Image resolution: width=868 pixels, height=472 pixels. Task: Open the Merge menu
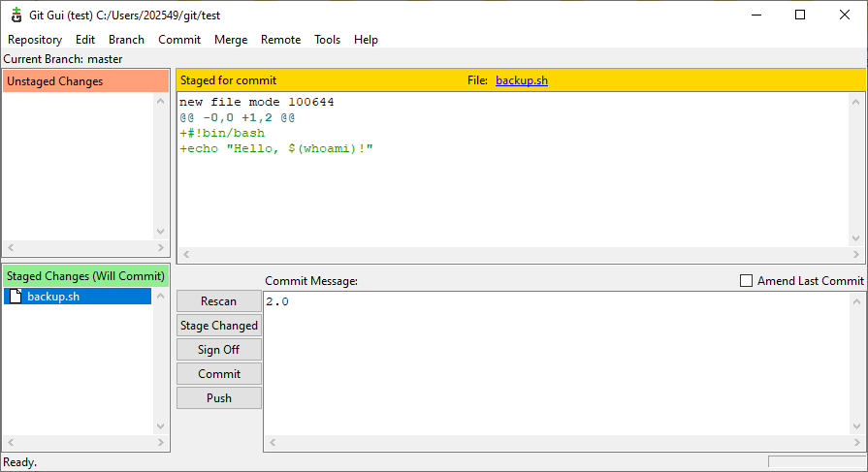point(231,40)
